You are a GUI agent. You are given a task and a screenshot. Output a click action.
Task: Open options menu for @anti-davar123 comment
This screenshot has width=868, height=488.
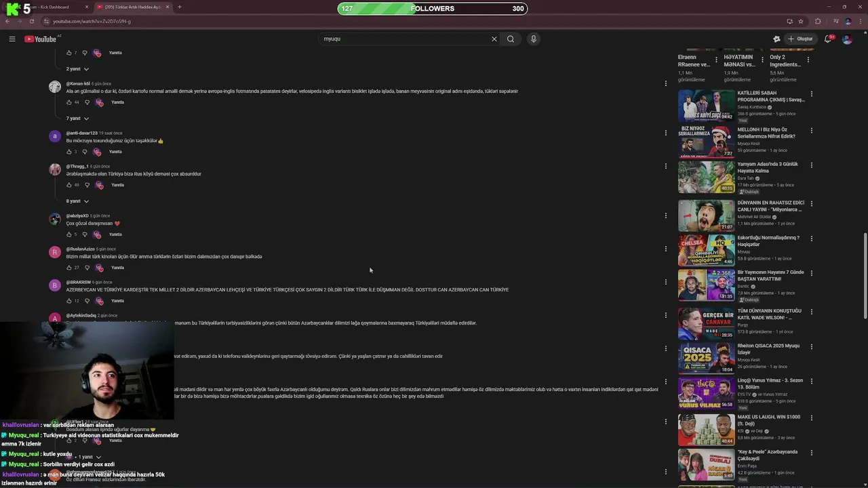(x=665, y=133)
